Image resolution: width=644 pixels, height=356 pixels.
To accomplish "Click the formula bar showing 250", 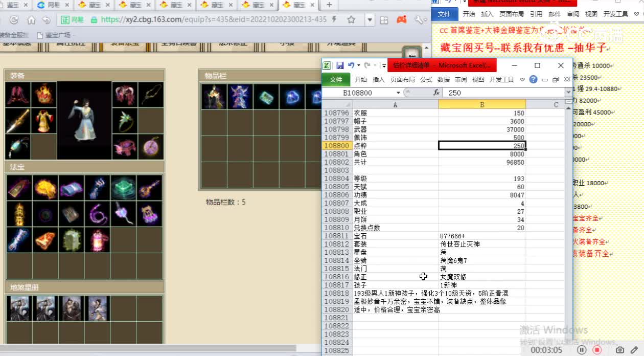I will [x=503, y=93].
